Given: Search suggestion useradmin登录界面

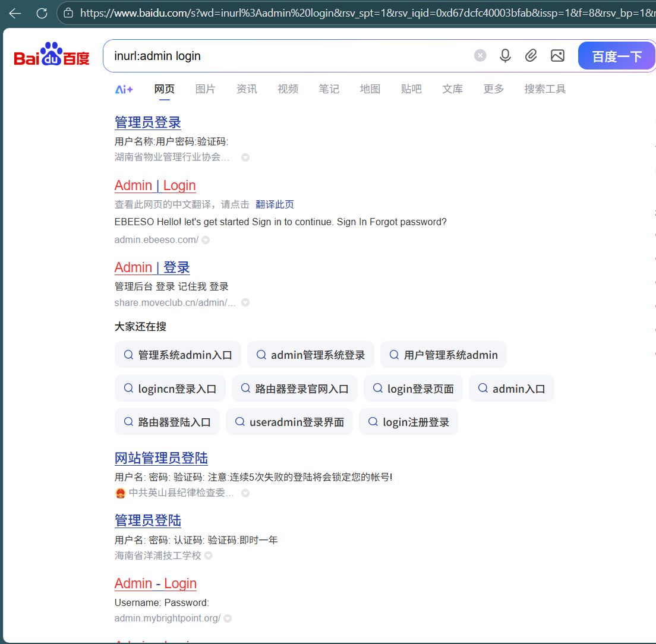Looking at the screenshot, I should click(x=289, y=422).
